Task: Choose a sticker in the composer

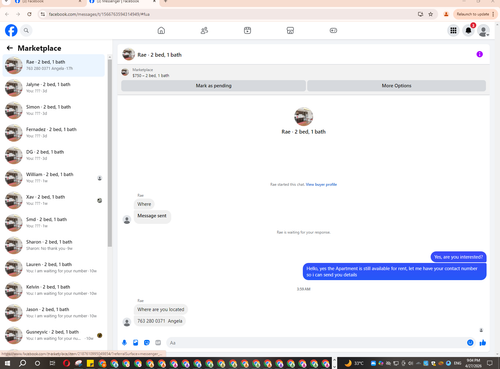Action: 147,343
